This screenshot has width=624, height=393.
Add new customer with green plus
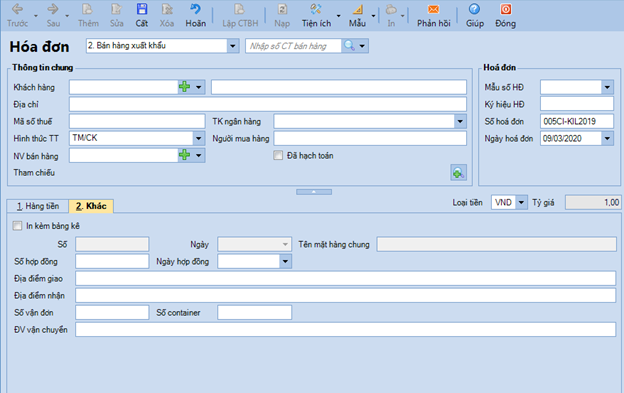coord(184,87)
